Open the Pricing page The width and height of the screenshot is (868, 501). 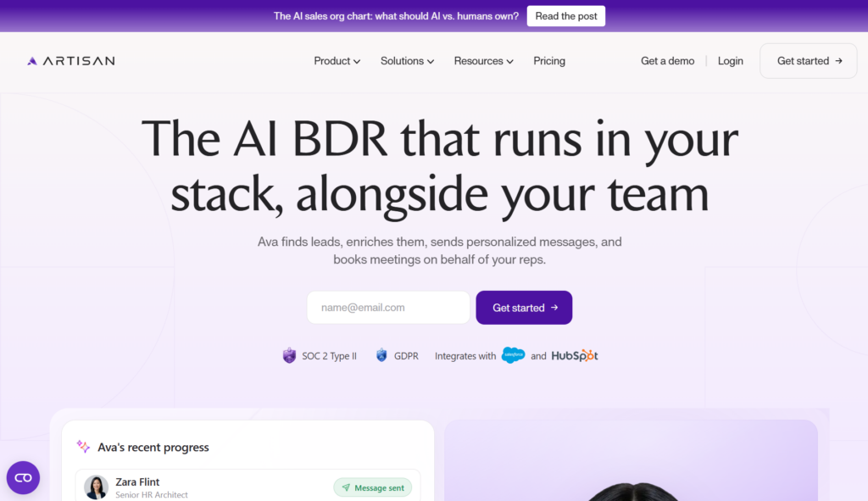pos(549,61)
